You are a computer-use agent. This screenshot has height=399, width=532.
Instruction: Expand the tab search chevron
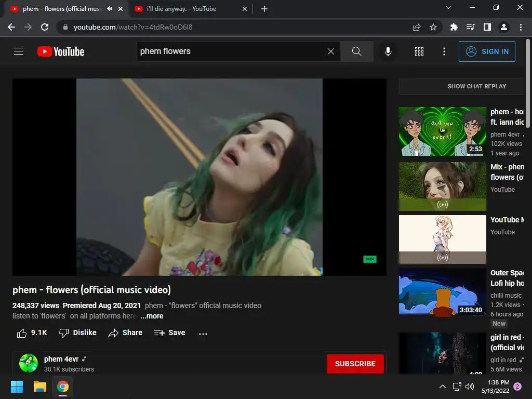pyautogui.click(x=448, y=7)
